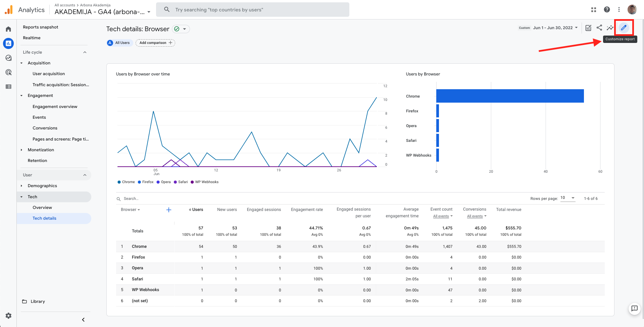The height and width of the screenshot is (327, 644).
Task: Sort by Total revenue column header
Action: 509,210
